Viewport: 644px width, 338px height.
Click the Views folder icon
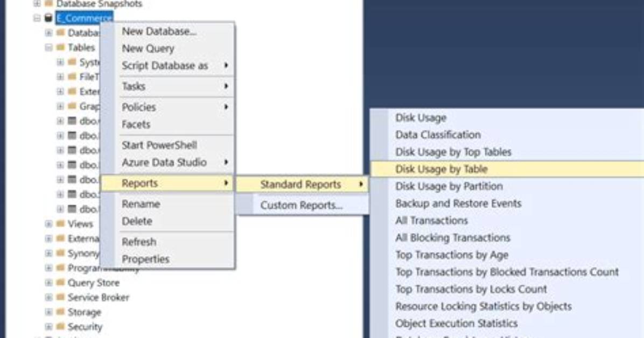(60, 224)
